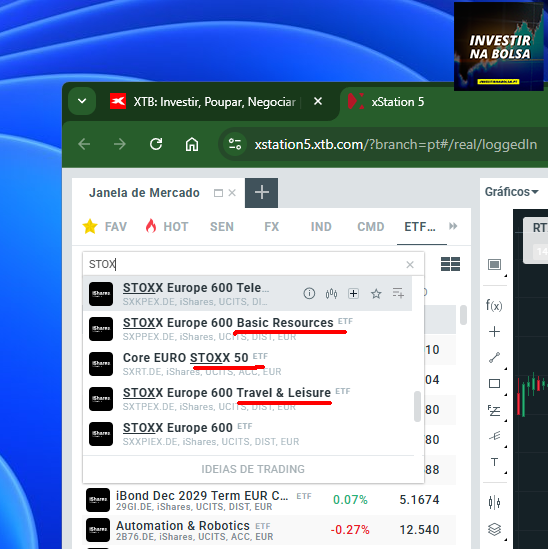Open the SEN category tab
548x549 pixels.
[222, 227]
